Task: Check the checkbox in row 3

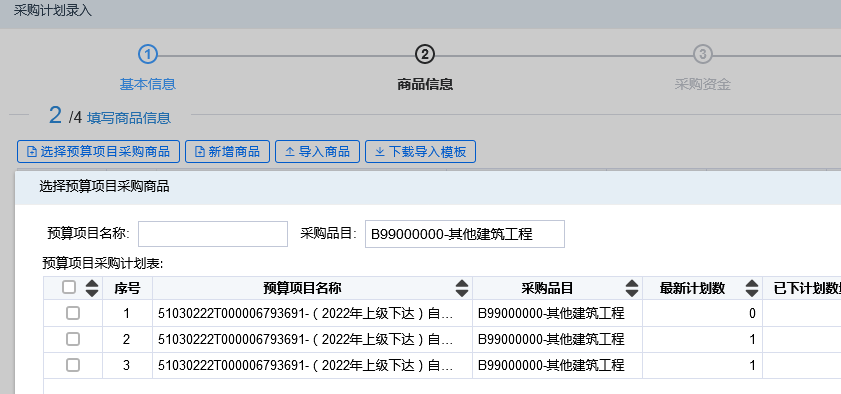Action: [x=73, y=365]
